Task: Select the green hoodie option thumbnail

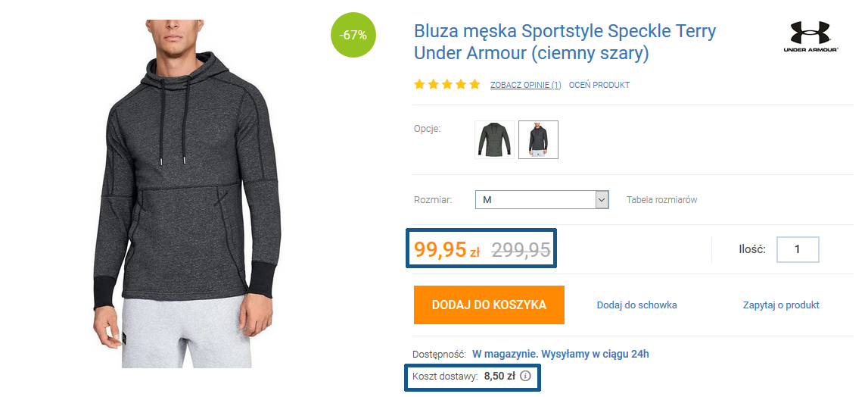Action: [x=494, y=139]
